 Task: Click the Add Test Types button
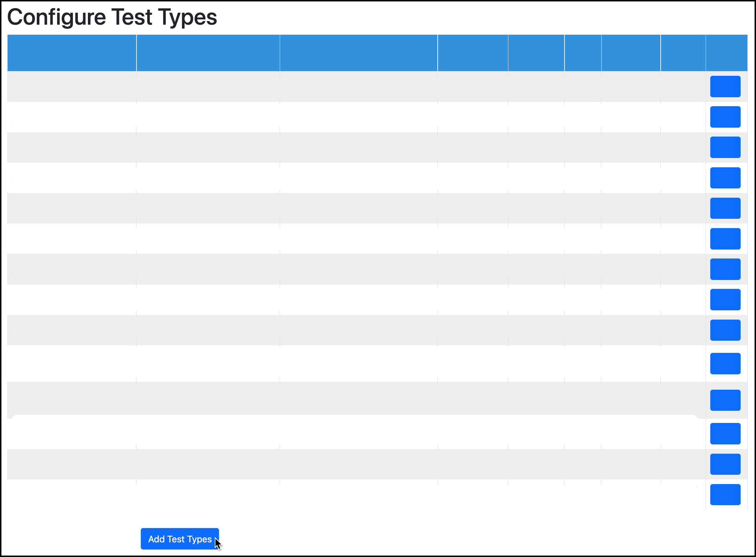(x=180, y=539)
